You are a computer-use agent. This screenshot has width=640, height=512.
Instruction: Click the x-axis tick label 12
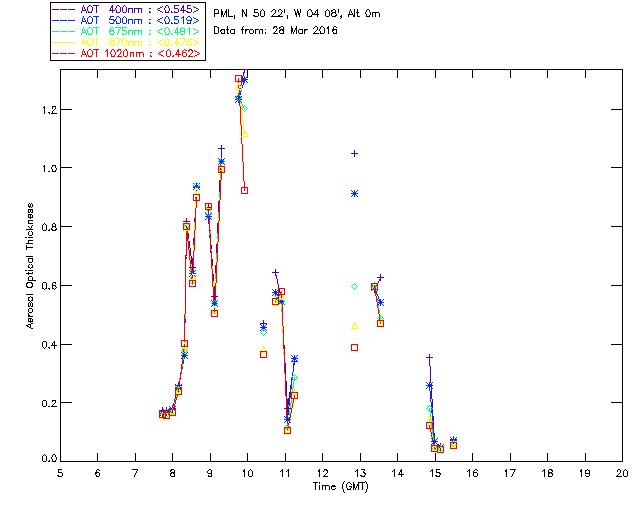coord(322,472)
